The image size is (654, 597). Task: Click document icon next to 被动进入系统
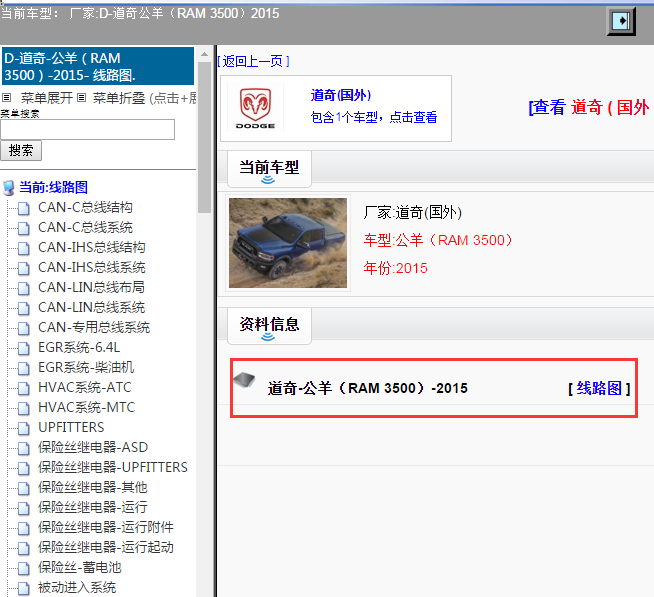(24, 588)
